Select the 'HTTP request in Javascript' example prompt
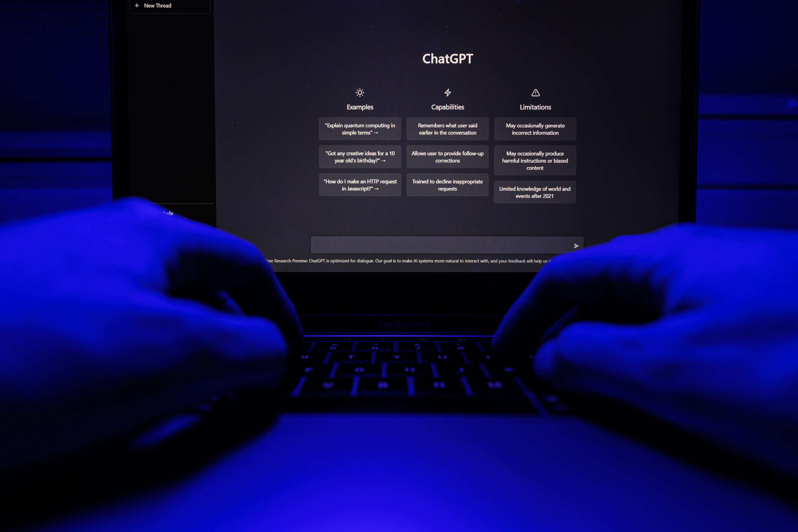The height and width of the screenshot is (532, 798). click(360, 185)
